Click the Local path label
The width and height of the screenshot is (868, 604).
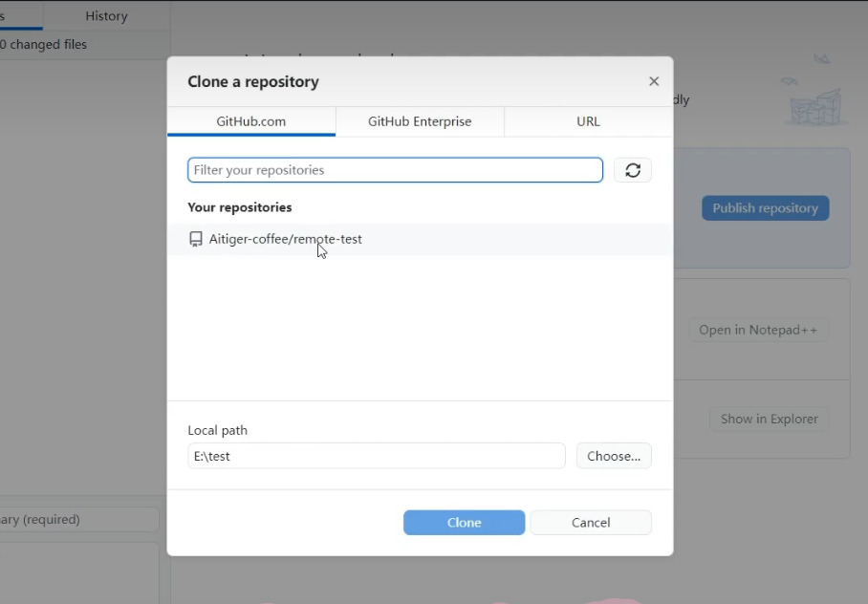point(218,430)
